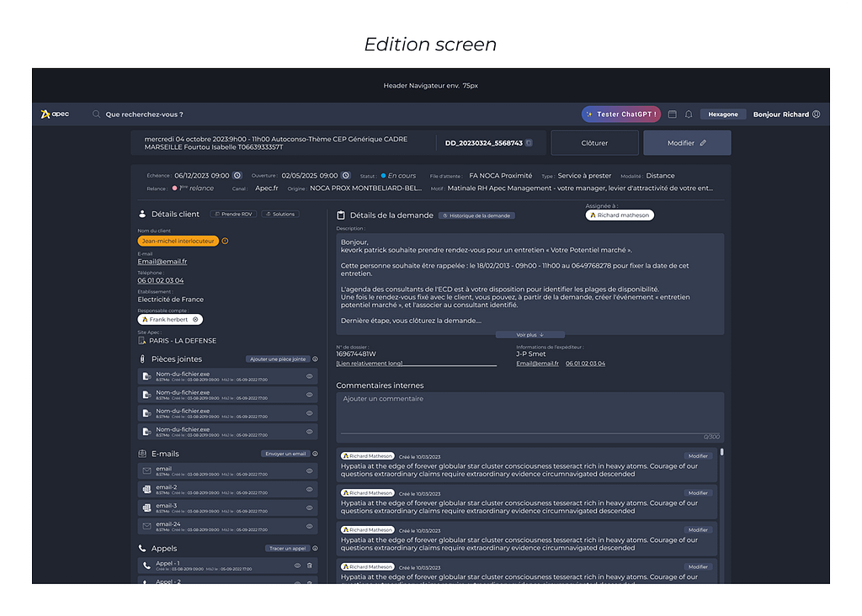Viewport: 862px width, 616px height.
Task: Click info icon next to Ajouter une pièce jointe
Action: (315, 359)
